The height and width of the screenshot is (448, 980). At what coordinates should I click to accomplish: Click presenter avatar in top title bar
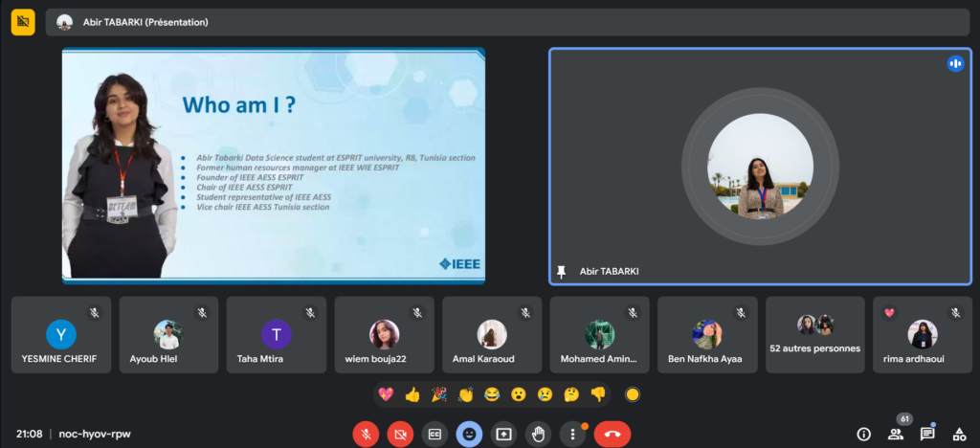coord(64,22)
